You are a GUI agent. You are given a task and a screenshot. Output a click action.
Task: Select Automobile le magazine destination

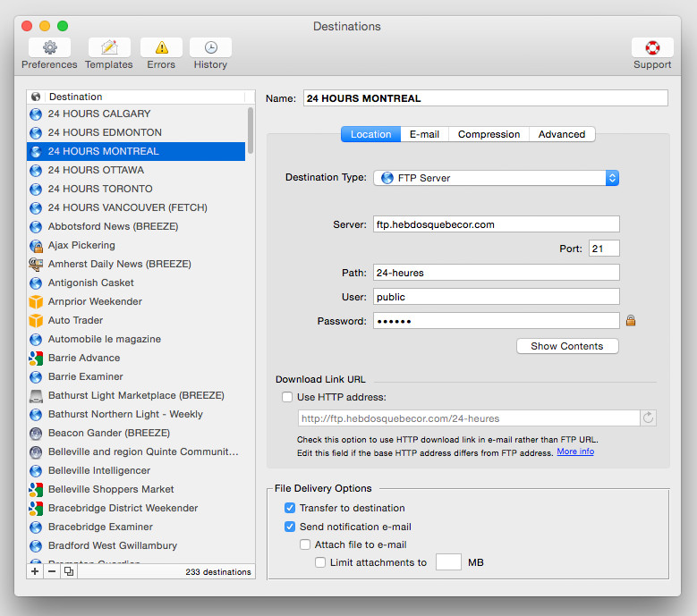[136, 339]
